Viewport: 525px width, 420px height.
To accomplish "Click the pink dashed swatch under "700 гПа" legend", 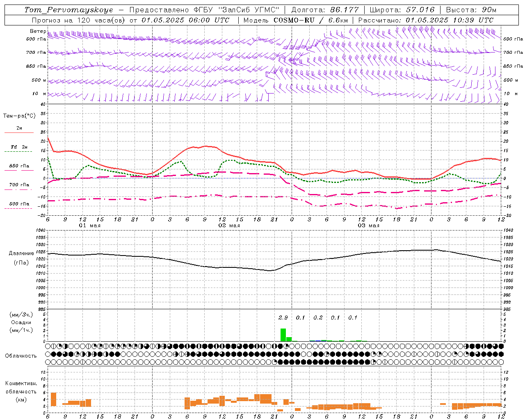I will 18,189.
